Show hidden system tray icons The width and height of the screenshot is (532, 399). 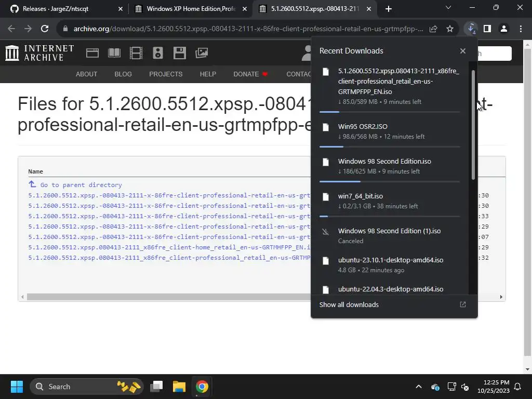419,387
